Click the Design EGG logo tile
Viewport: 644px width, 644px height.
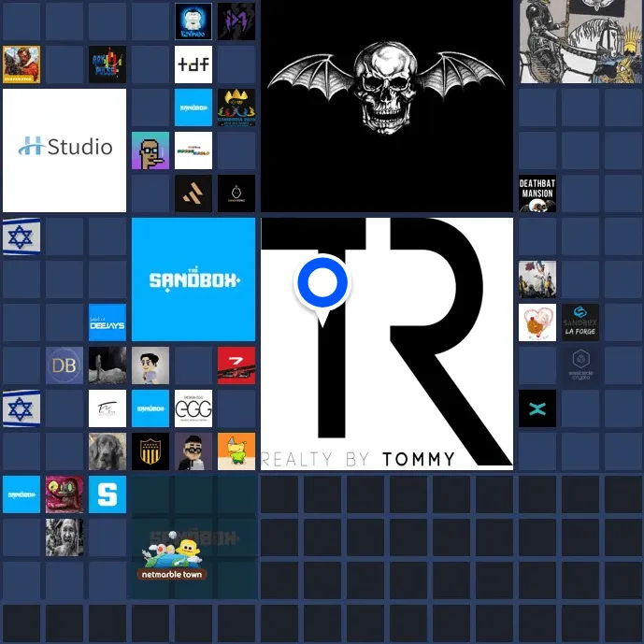point(193,408)
